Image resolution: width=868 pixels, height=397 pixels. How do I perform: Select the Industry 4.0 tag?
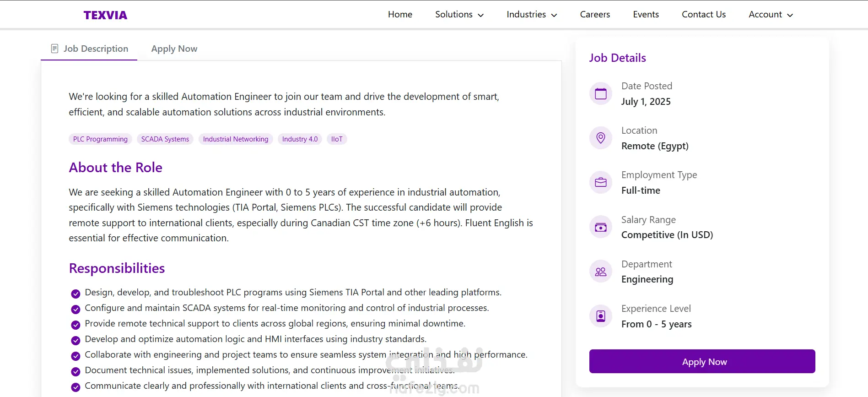300,139
